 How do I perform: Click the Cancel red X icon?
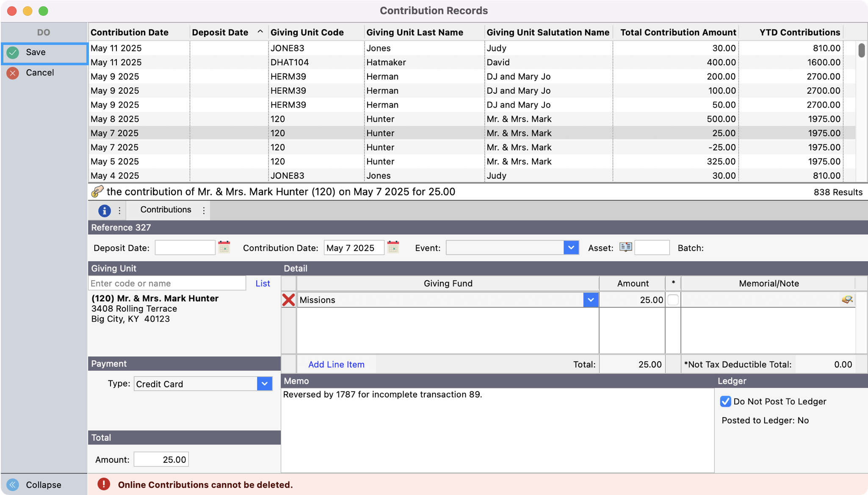point(13,73)
